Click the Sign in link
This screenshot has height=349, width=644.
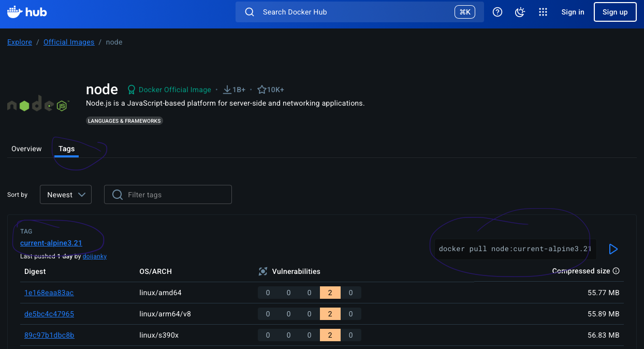point(573,12)
